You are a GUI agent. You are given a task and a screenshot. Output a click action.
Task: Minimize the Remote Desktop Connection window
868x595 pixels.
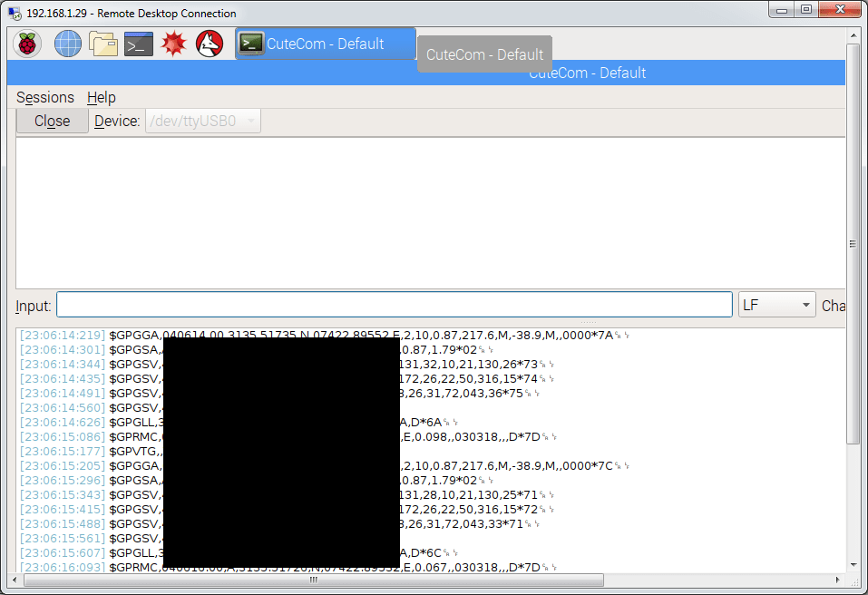coord(782,9)
